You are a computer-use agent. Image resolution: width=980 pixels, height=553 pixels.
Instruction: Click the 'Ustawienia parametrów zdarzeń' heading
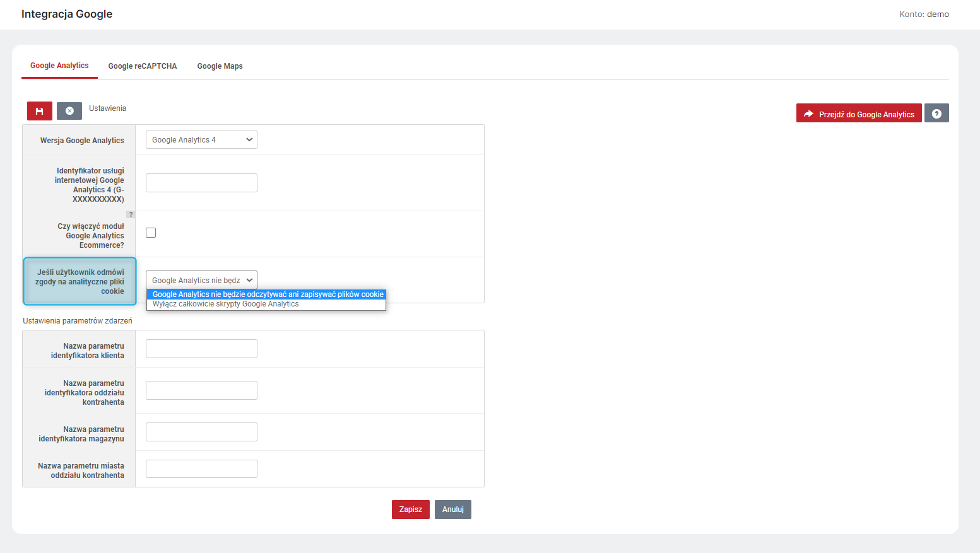click(78, 321)
